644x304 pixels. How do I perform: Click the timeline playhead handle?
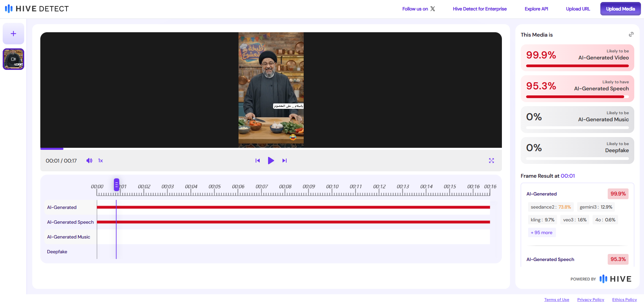117,185
